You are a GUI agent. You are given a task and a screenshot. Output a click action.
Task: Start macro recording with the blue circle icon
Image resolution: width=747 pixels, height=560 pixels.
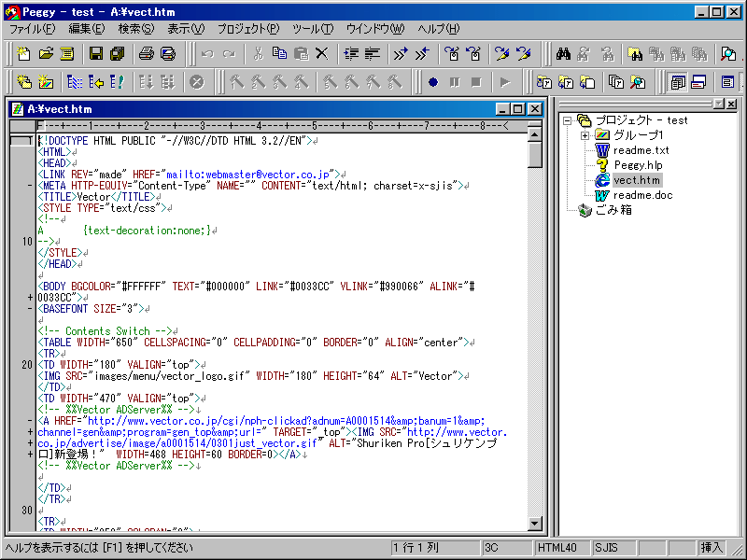tap(433, 82)
